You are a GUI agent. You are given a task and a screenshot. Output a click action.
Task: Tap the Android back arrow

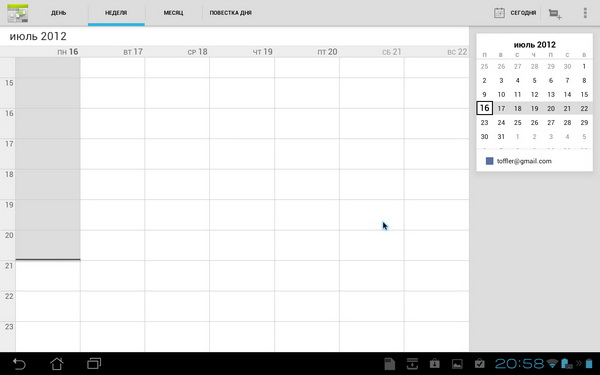click(x=19, y=364)
